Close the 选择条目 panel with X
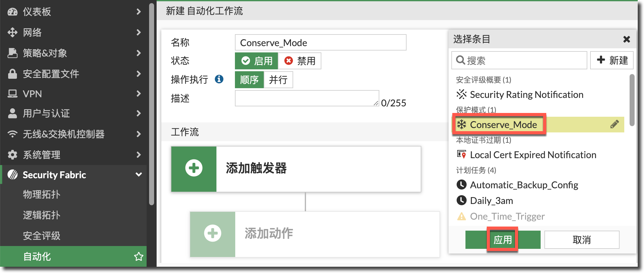The height and width of the screenshot is (273, 644). [626, 39]
